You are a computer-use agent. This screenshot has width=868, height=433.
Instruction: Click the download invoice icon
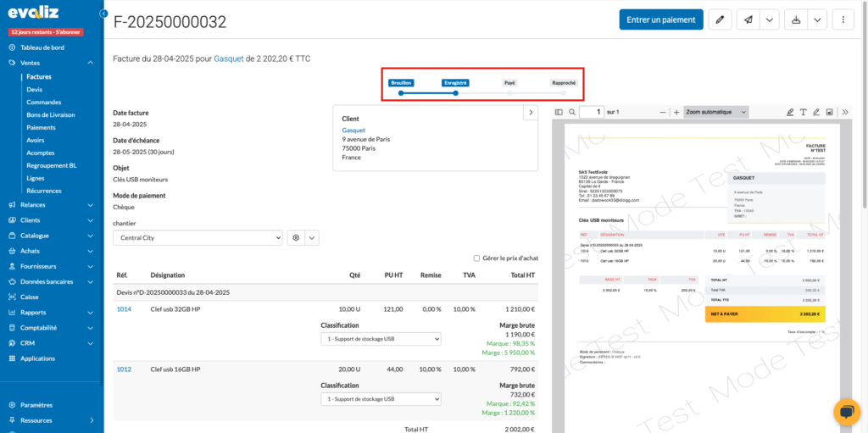click(x=795, y=19)
